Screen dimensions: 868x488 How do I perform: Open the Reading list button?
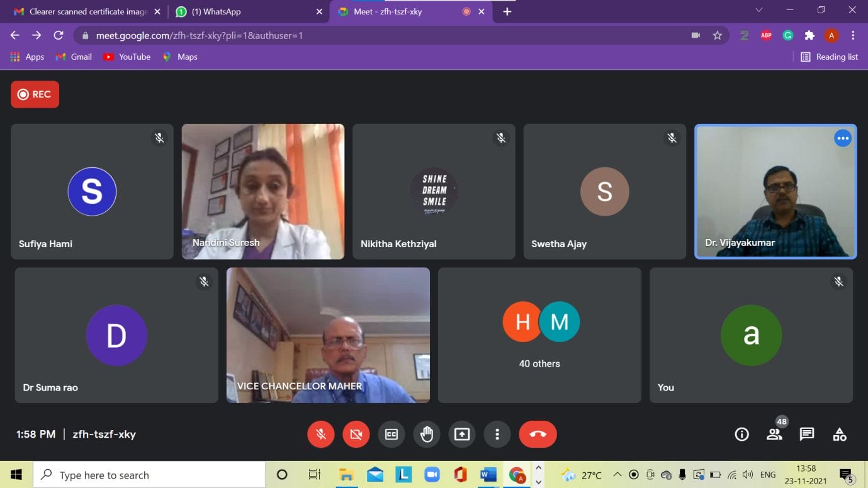[829, 57]
